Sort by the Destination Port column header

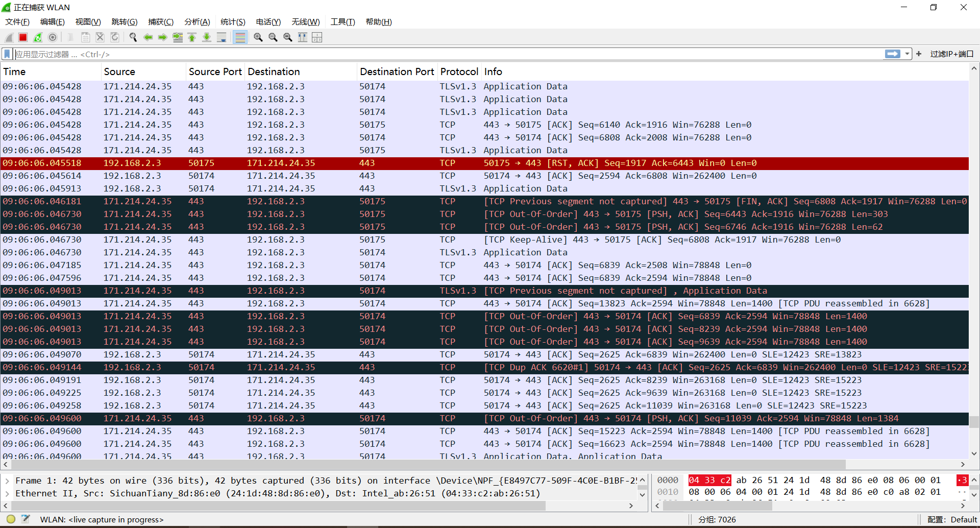tap(397, 71)
